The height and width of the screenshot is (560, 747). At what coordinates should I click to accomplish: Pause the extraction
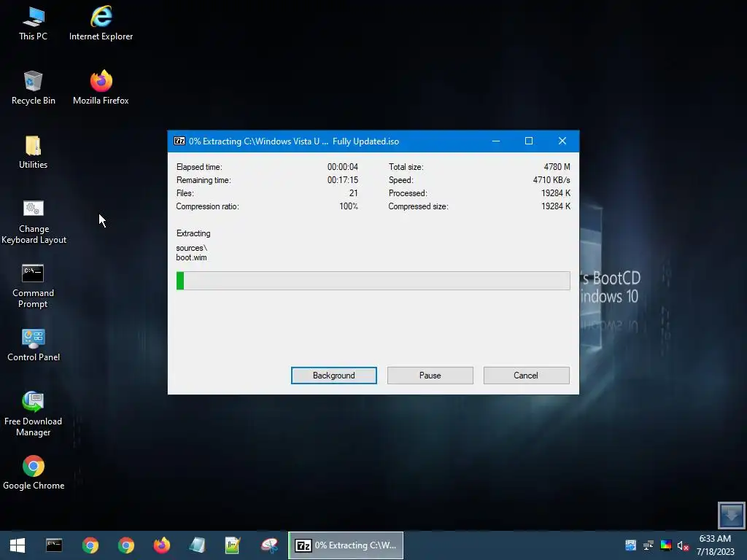430,376
